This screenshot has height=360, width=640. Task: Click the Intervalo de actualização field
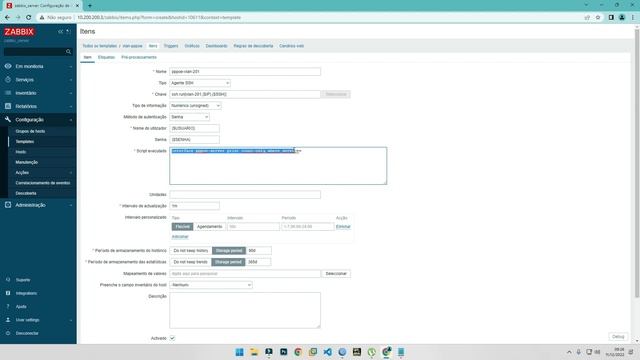[194, 206]
